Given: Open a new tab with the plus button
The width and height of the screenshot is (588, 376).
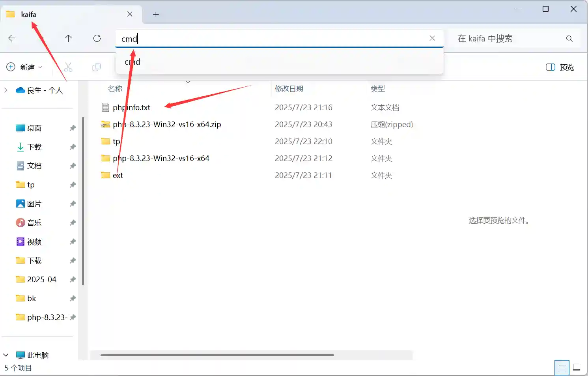Looking at the screenshot, I should click(156, 14).
